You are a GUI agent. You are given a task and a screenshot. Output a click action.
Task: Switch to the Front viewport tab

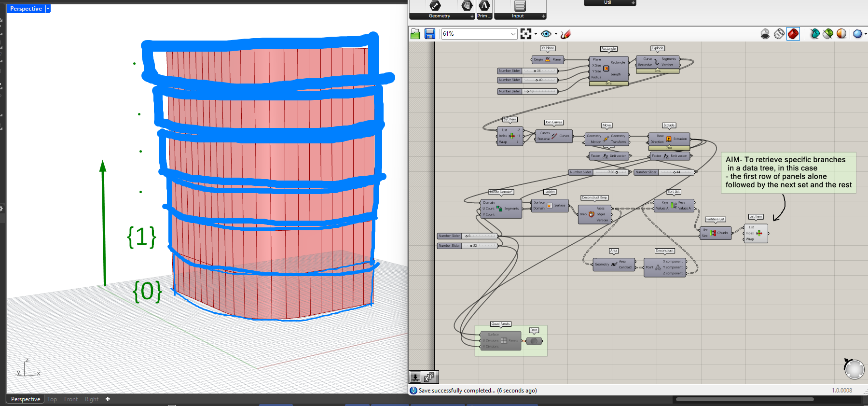(x=71, y=399)
